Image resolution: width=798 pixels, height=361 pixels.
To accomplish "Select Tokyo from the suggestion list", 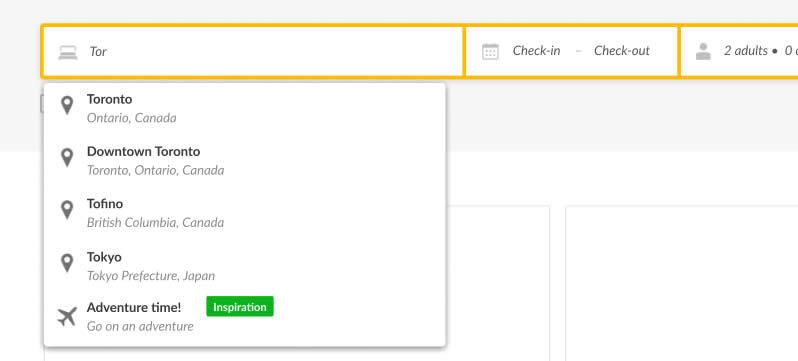I will tap(245, 266).
